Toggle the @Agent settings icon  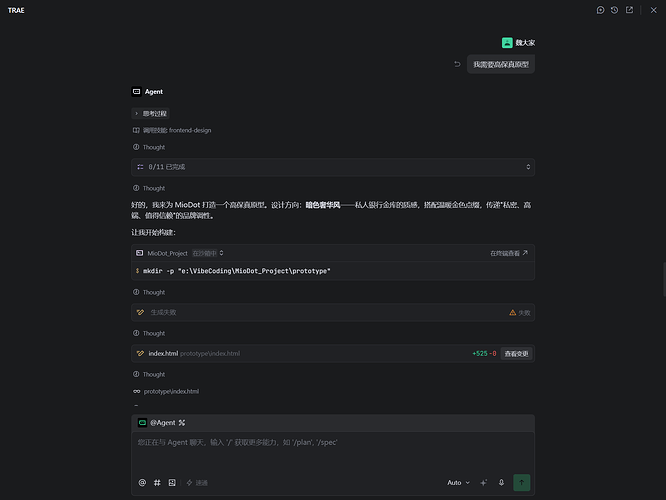[x=182, y=423]
